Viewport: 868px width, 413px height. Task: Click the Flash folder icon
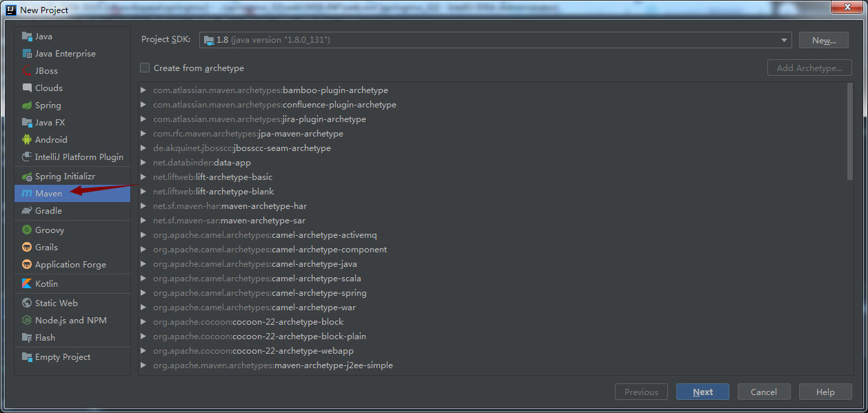tap(27, 338)
